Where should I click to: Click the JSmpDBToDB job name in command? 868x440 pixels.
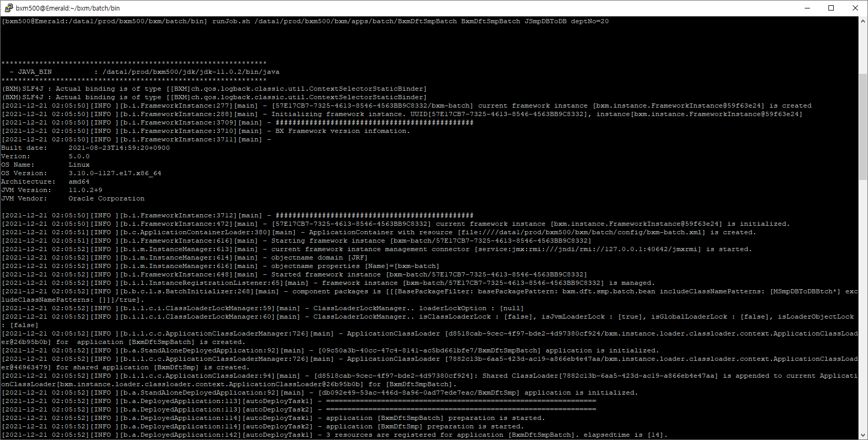coord(545,22)
